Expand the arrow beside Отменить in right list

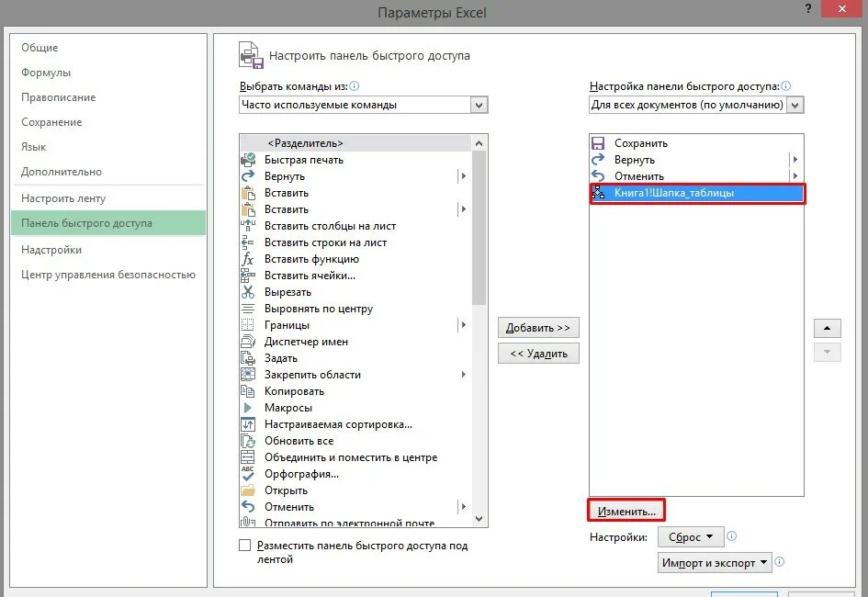tap(795, 176)
